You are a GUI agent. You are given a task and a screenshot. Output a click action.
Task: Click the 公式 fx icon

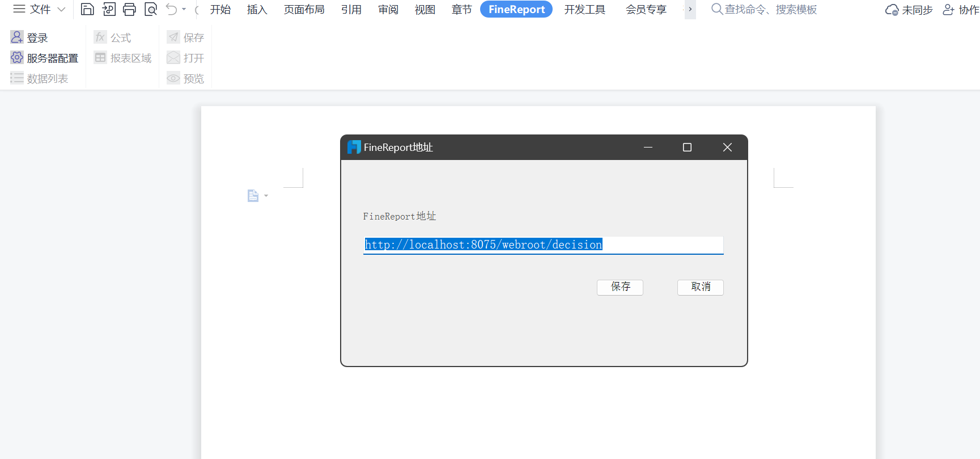pos(100,37)
